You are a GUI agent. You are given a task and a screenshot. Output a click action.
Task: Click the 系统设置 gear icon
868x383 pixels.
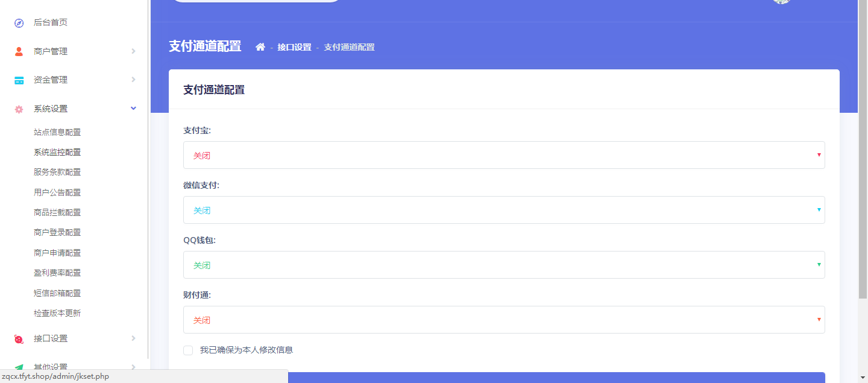coord(19,108)
